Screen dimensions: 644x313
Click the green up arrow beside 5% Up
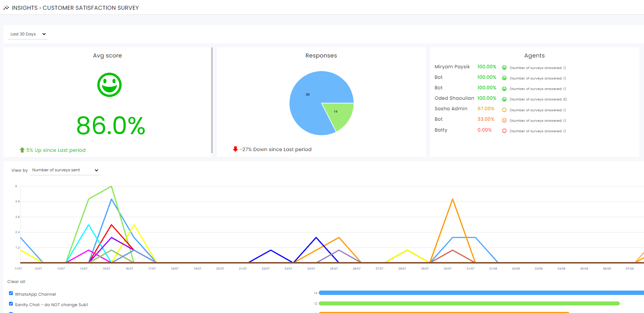pyautogui.click(x=22, y=150)
